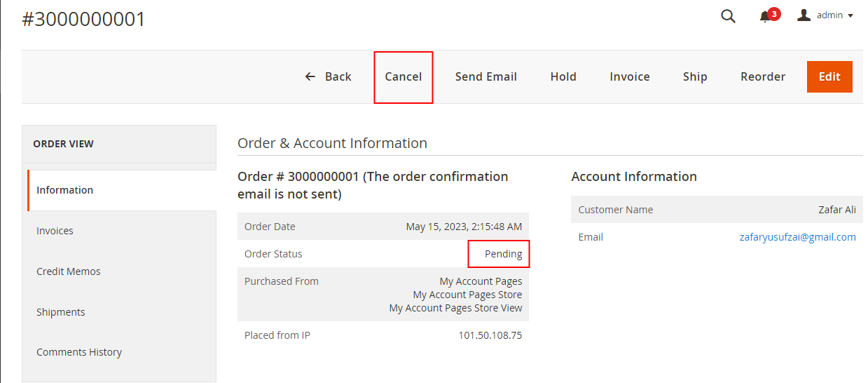The width and height of the screenshot is (868, 383).
Task: Click the admin user avatar icon
Action: 804,15
